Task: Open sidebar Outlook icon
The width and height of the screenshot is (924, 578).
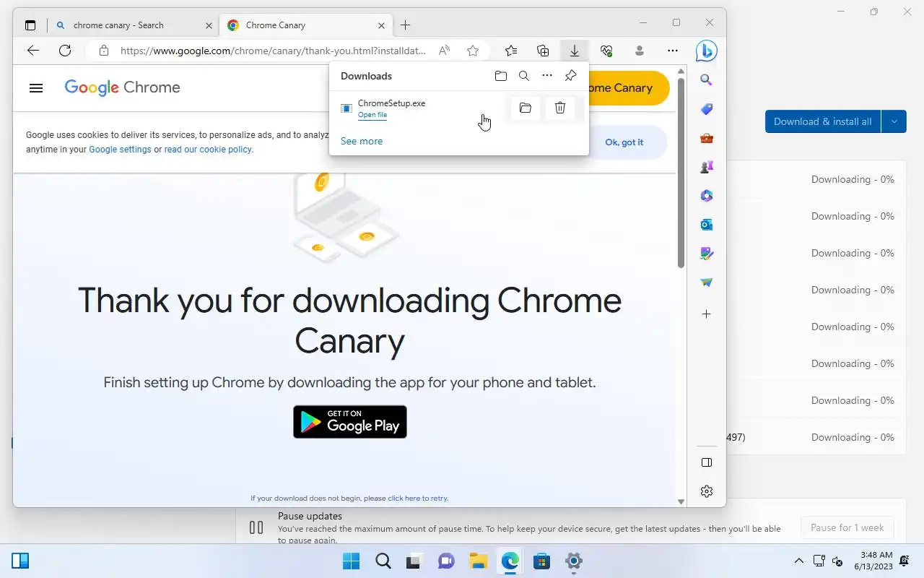Action: 707,225
